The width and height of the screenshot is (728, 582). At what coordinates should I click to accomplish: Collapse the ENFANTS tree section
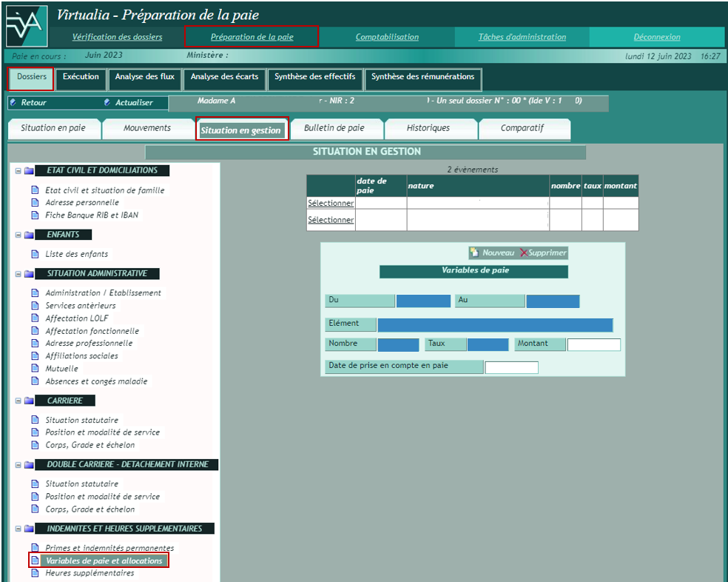coord(17,235)
